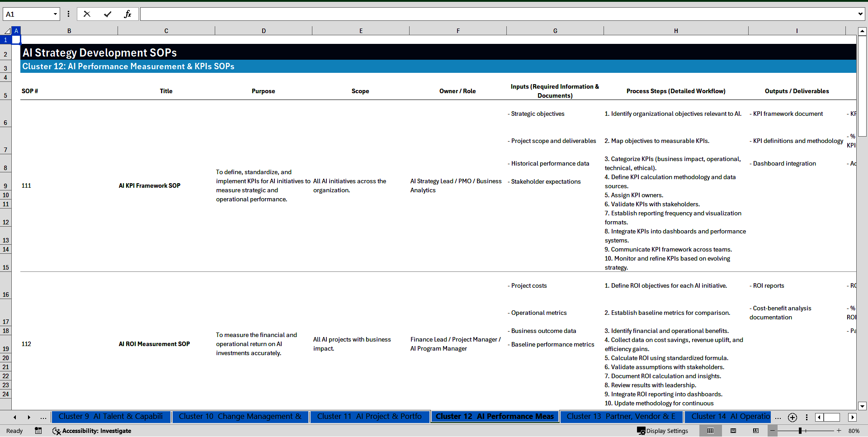Zoom in using the plus control
The height and width of the screenshot is (437, 868).
tap(839, 431)
